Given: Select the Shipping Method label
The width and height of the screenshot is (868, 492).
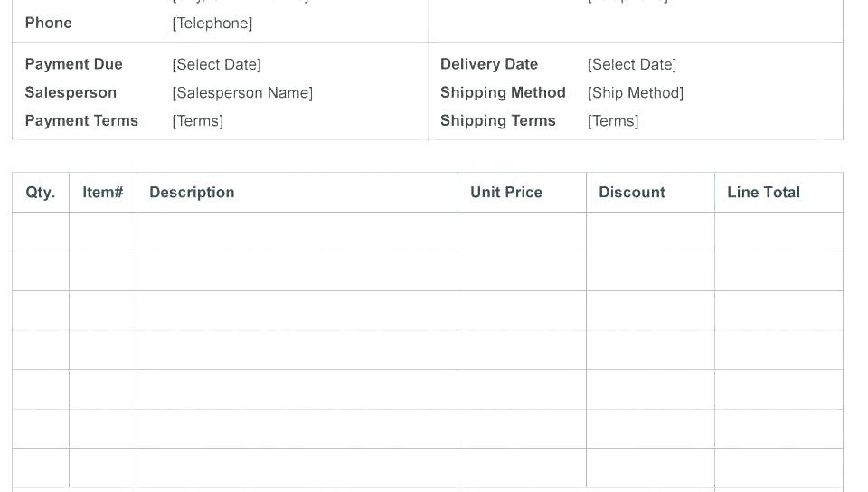Looking at the screenshot, I should click(x=503, y=93).
